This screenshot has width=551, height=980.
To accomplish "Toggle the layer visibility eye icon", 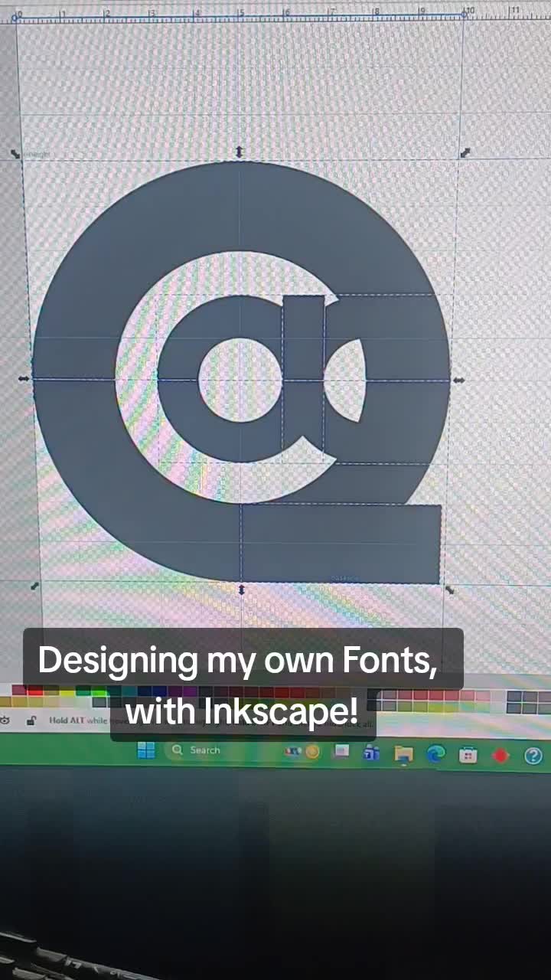I will [5, 720].
